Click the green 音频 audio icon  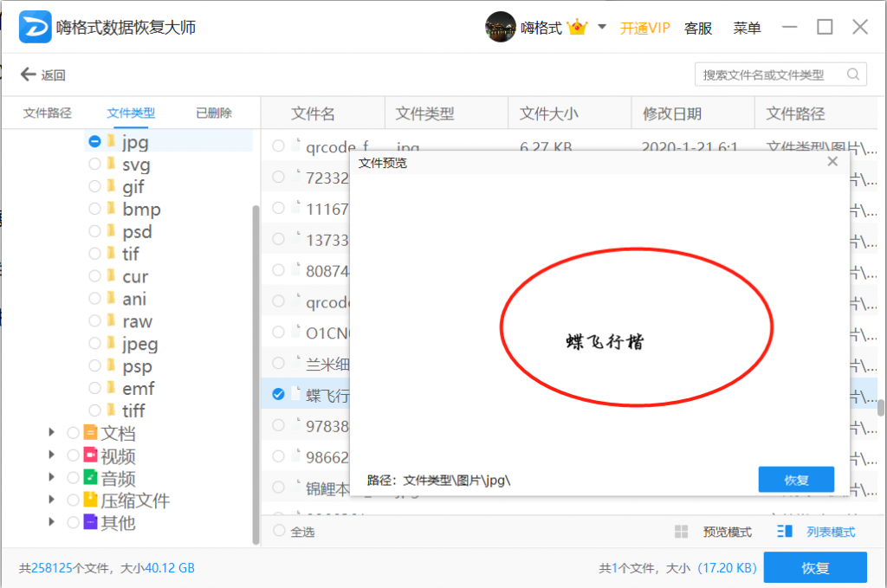point(90,477)
